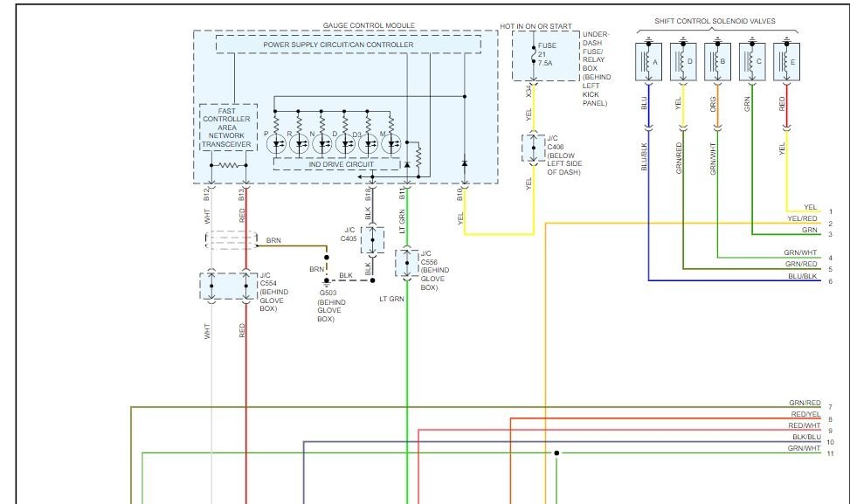The height and width of the screenshot is (504, 850).
Task: Toggle the J/C C556 connector block
Action: [406, 263]
